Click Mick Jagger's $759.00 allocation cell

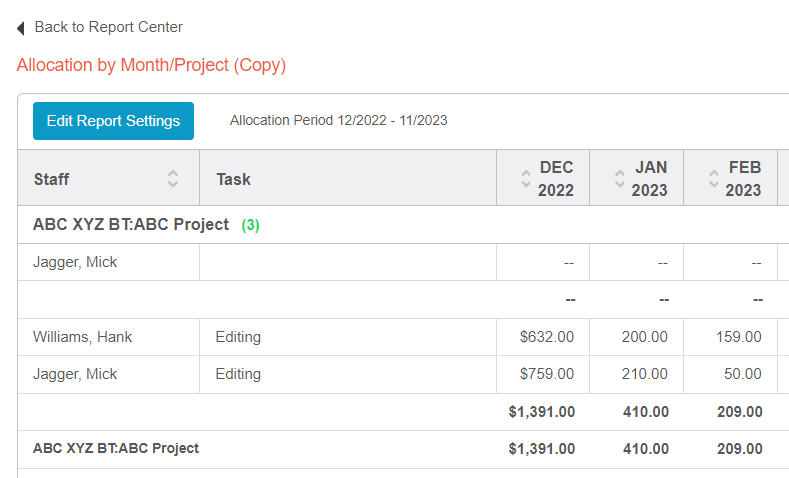tap(546, 374)
